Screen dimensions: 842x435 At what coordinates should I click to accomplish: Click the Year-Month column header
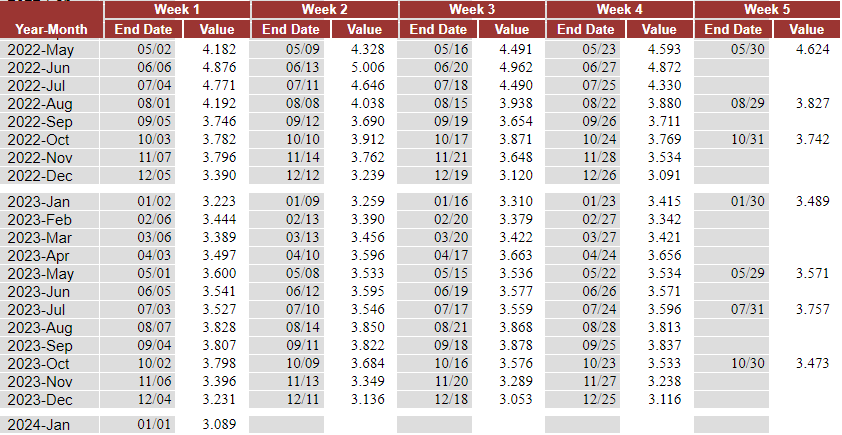pos(51,29)
